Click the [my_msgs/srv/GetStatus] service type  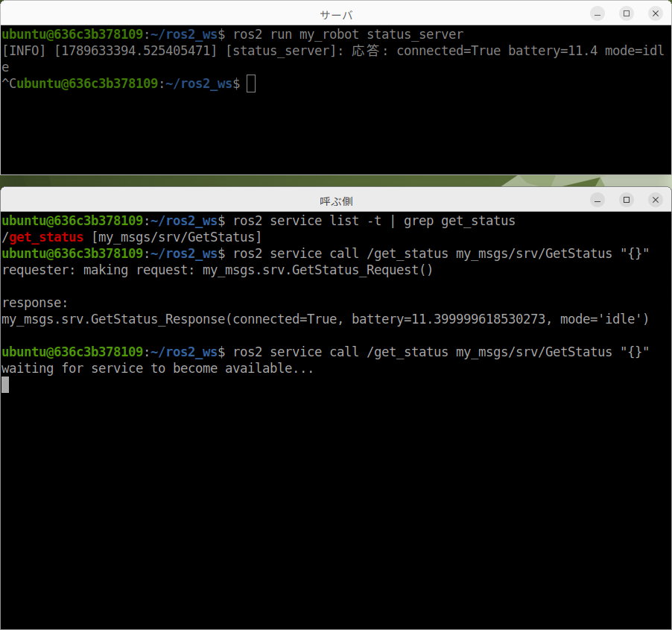tap(177, 237)
